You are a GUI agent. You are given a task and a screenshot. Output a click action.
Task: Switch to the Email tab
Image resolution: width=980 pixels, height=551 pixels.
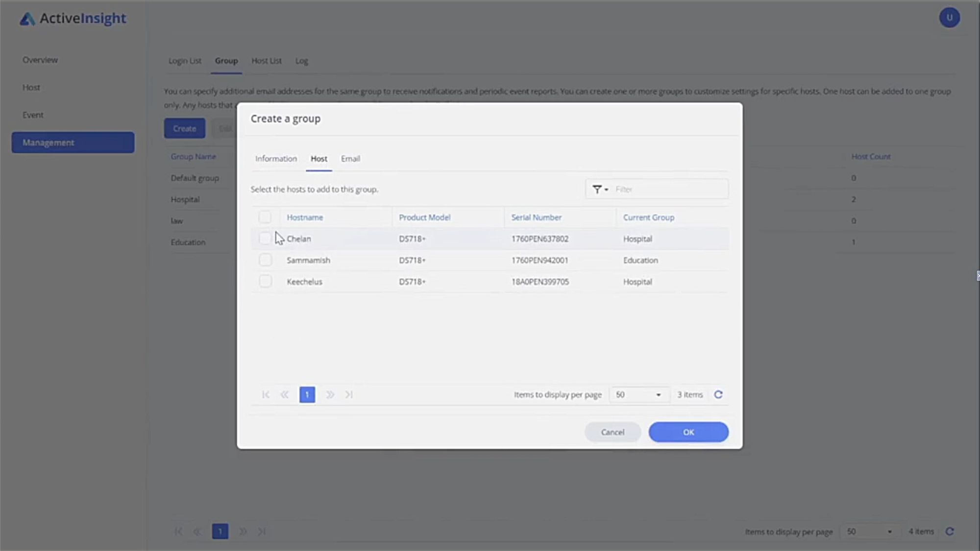[350, 159]
